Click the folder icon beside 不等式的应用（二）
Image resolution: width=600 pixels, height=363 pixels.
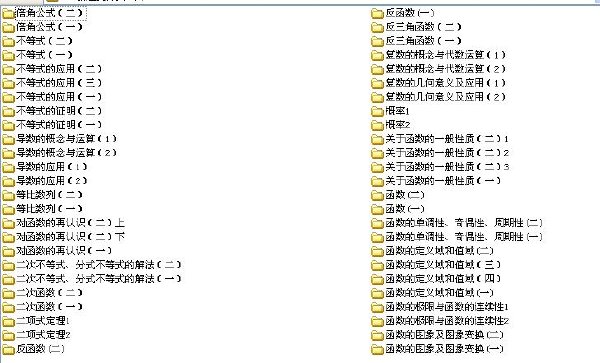[8, 69]
